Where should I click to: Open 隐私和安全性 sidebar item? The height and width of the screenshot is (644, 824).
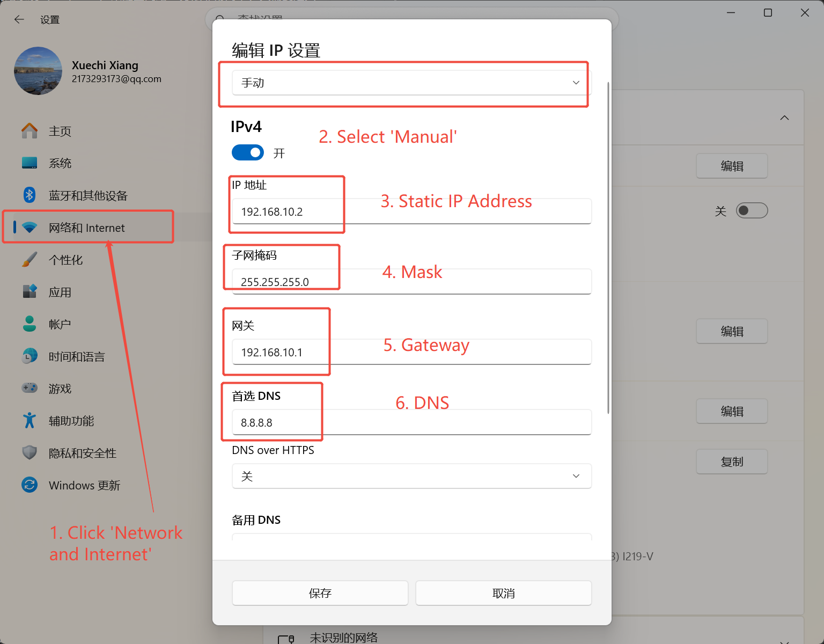coord(83,453)
